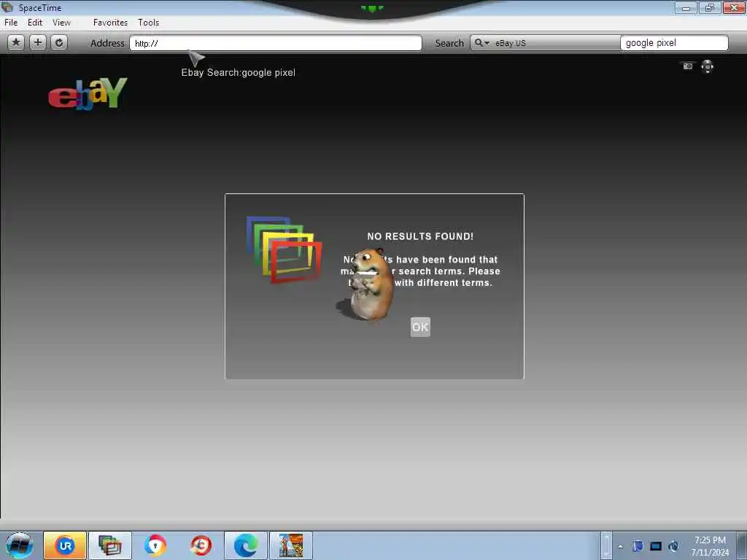The height and width of the screenshot is (560, 747).
Task: Click the Microsoft Edge taskbar icon
Action: pyautogui.click(x=246, y=545)
